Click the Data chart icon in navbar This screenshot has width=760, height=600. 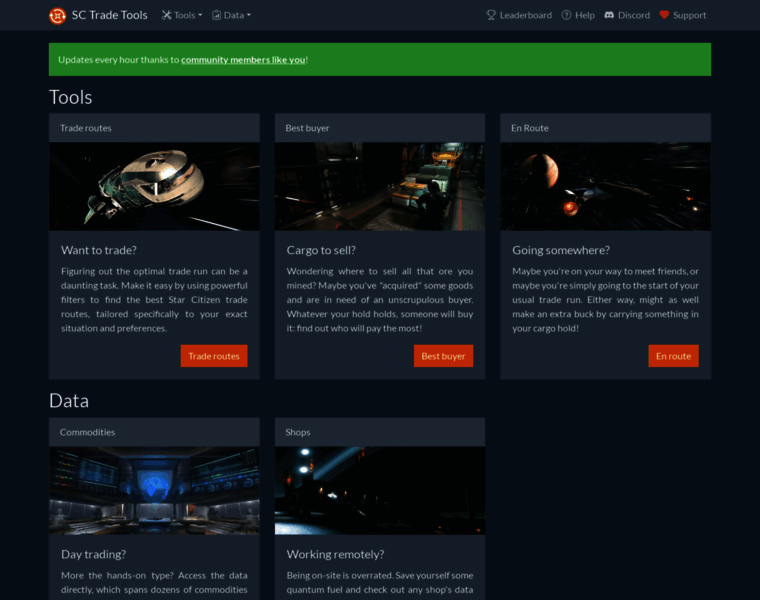point(216,15)
